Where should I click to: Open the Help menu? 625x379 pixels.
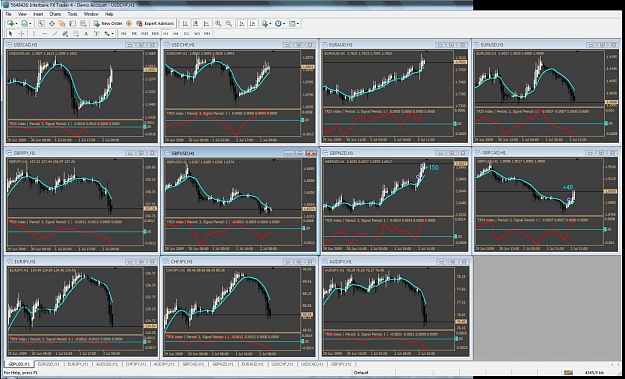(x=109, y=14)
